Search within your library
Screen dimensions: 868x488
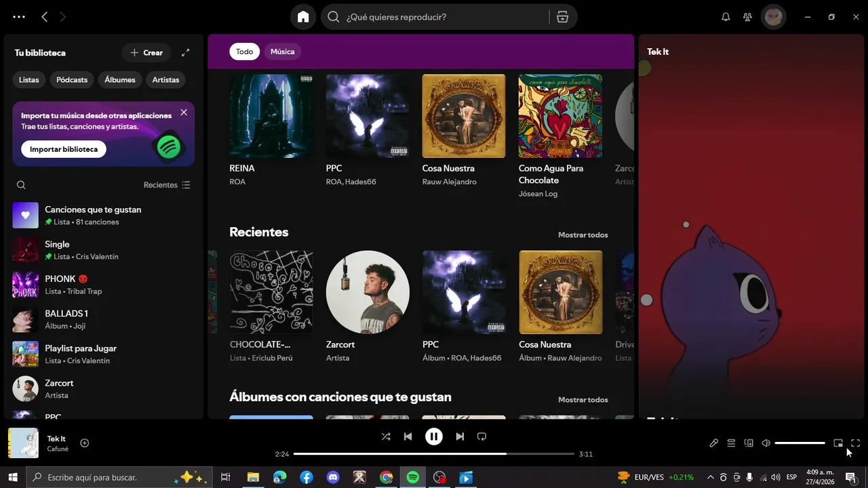pos(21,185)
